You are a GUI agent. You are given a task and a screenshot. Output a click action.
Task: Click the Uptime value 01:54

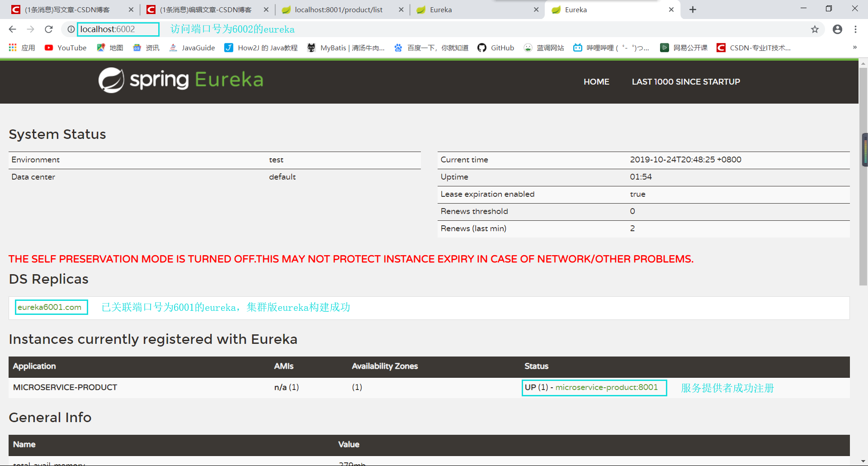pyautogui.click(x=641, y=177)
